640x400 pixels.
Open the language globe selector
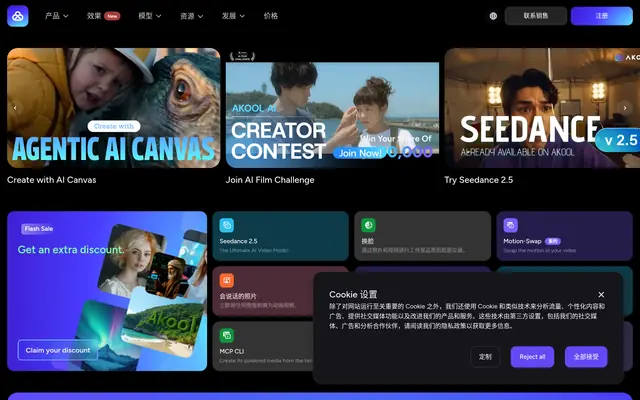pyautogui.click(x=493, y=16)
